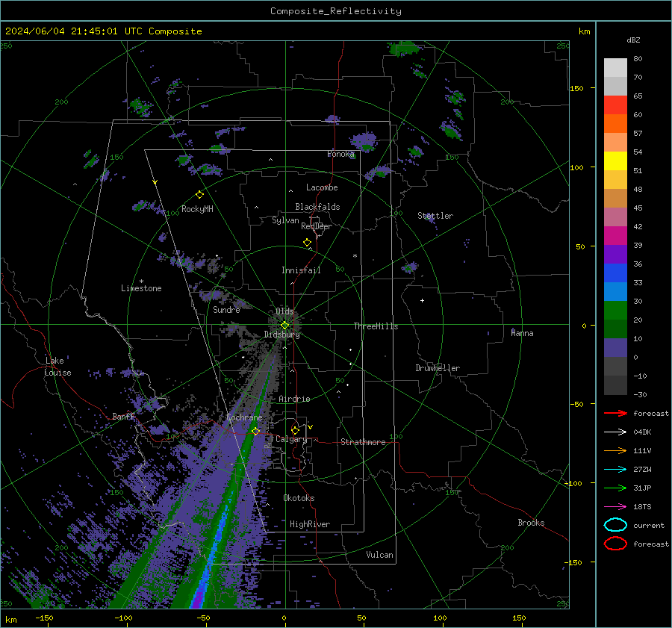
Task: Click the white plus marker south of Stettler
Action: click(x=422, y=300)
